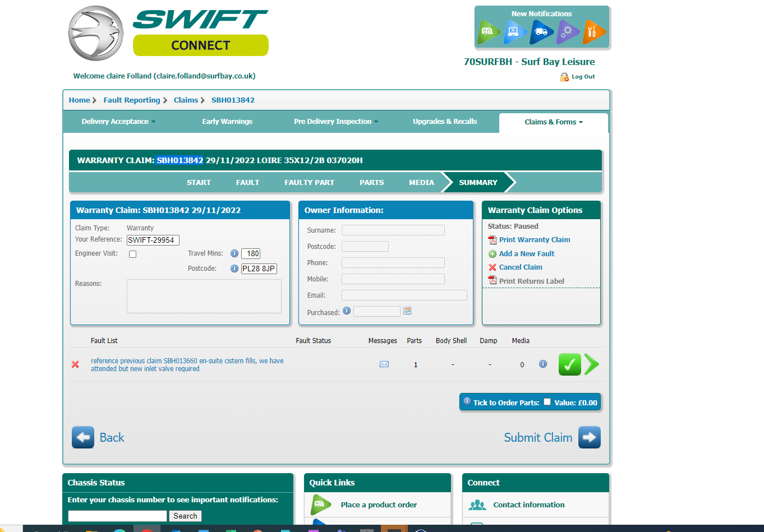
Task: Click the owner Mobile field
Action: (x=393, y=279)
